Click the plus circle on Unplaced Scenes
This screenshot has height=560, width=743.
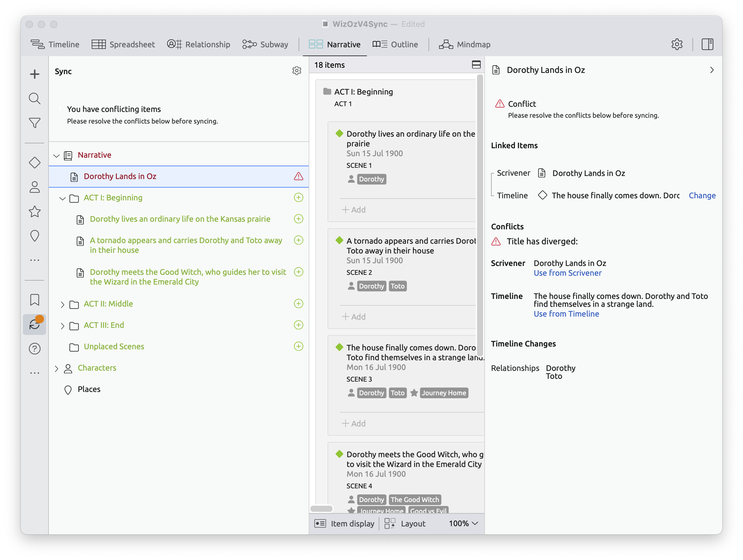(x=298, y=346)
